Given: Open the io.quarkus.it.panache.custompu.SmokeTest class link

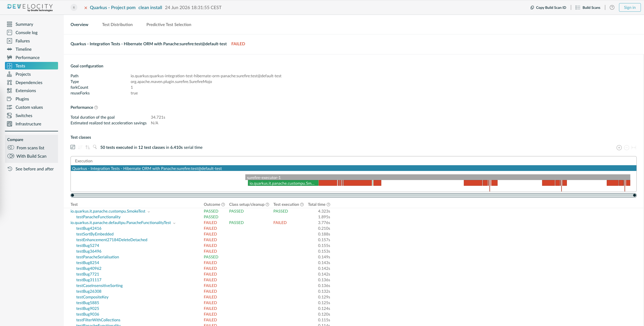Looking at the screenshot, I should coord(108,211).
